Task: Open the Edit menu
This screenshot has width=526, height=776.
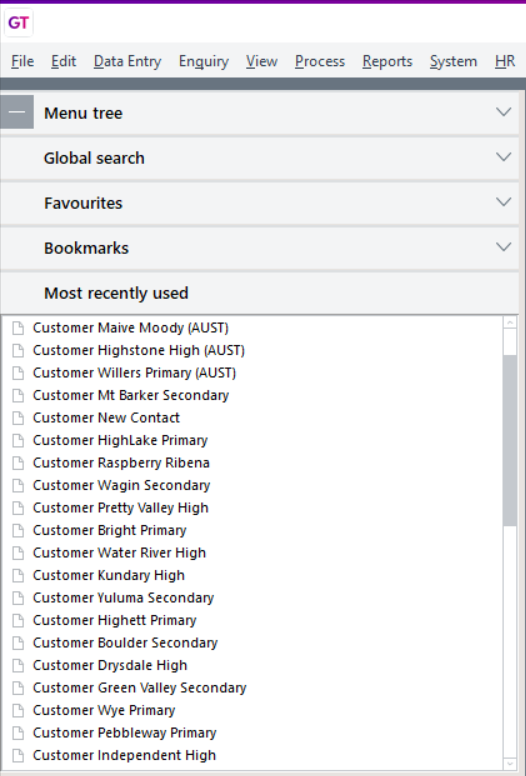Action: pos(64,61)
